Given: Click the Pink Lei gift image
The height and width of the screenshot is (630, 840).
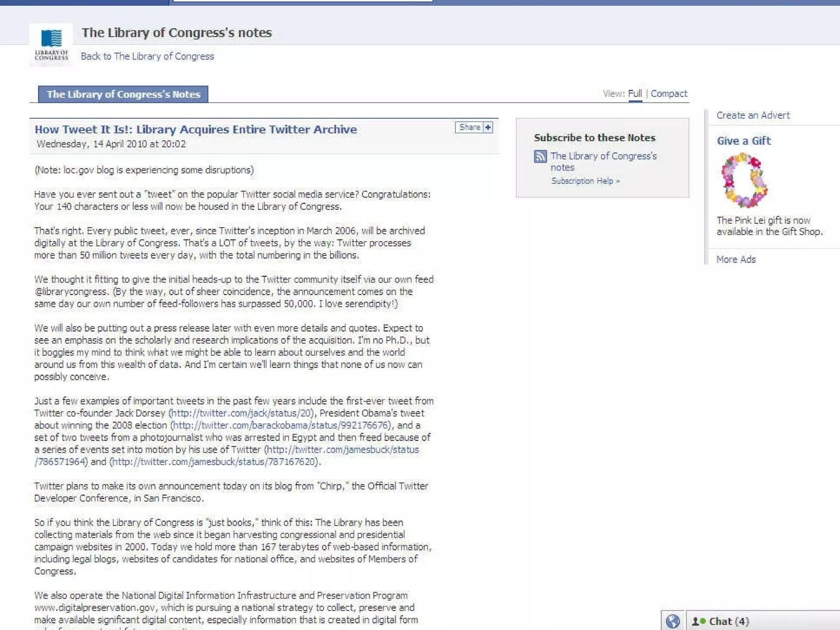Looking at the screenshot, I should (744, 180).
